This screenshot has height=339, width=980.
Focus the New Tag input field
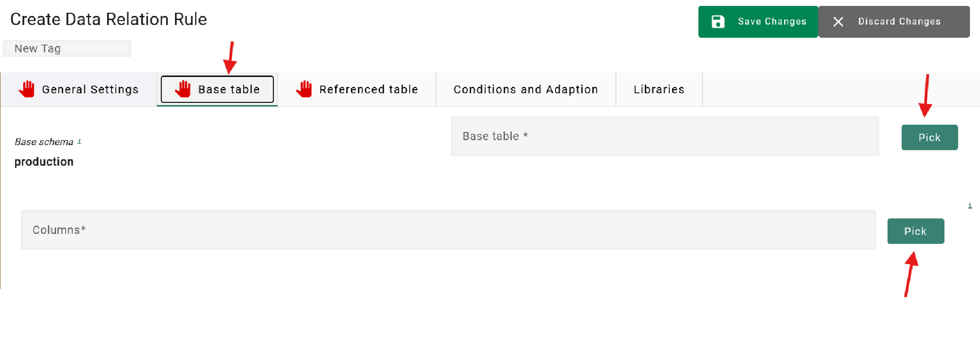pos(67,49)
